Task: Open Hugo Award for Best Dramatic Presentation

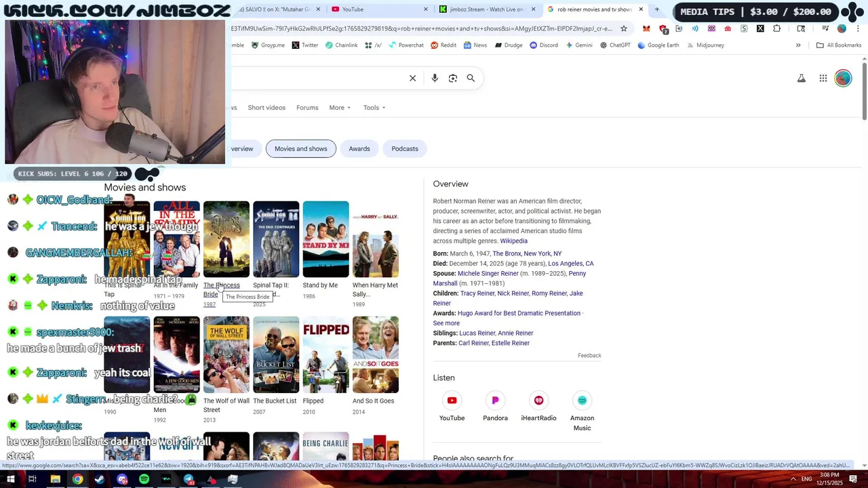Action: (519, 313)
